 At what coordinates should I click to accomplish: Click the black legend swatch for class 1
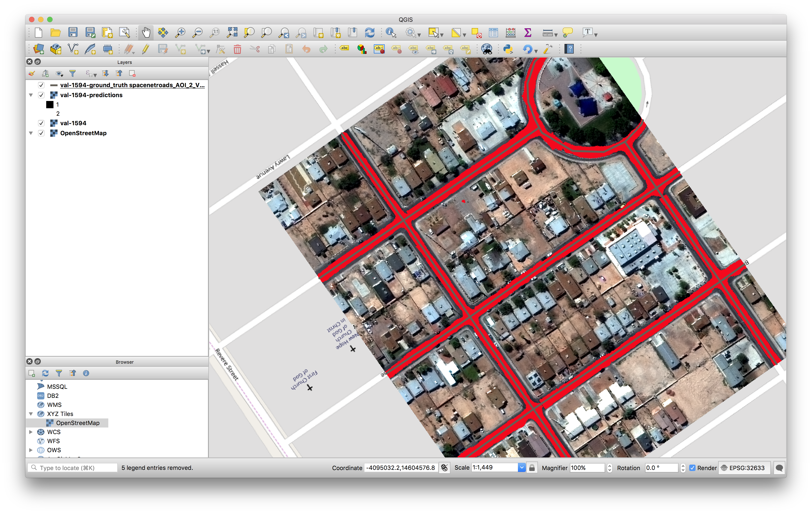click(x=50, y=104)
